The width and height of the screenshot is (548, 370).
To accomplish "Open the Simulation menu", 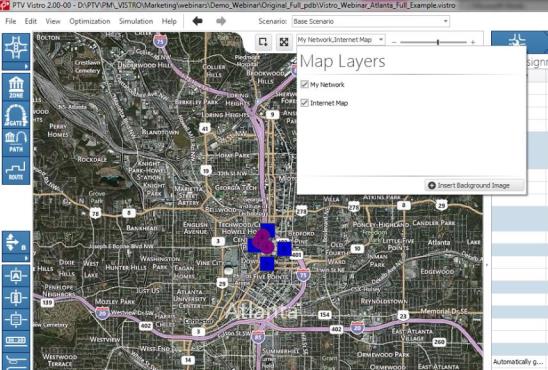I will click(136, 21).
